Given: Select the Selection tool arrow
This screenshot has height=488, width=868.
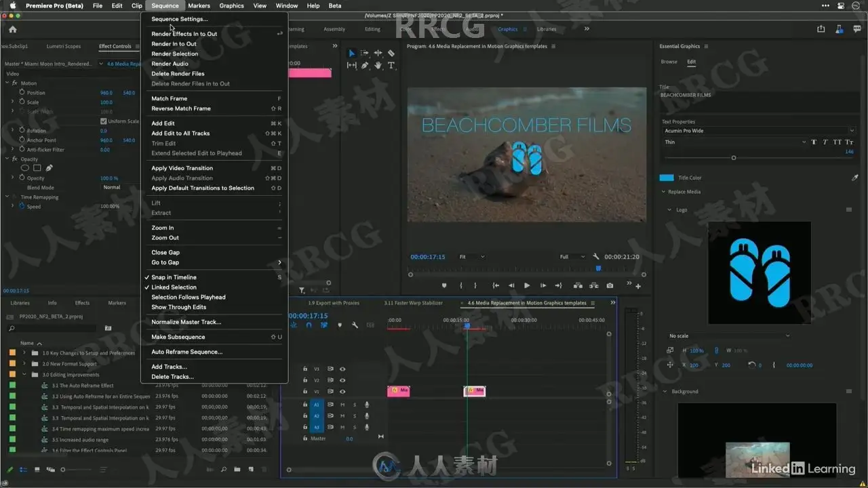Looking at the screenshot, I should pos(351,53).
